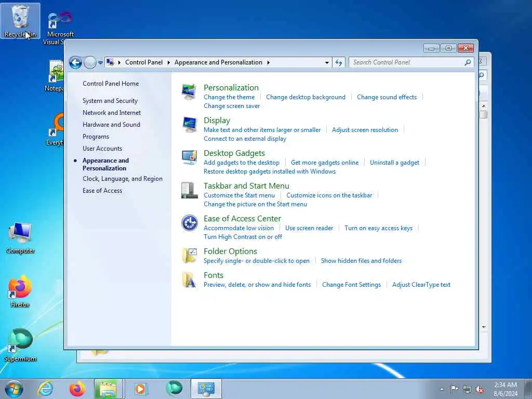Open Windows Media Player from the taskbar
Image resolution: width=532 pixels, height=399 pixels.
coord(140,389)
